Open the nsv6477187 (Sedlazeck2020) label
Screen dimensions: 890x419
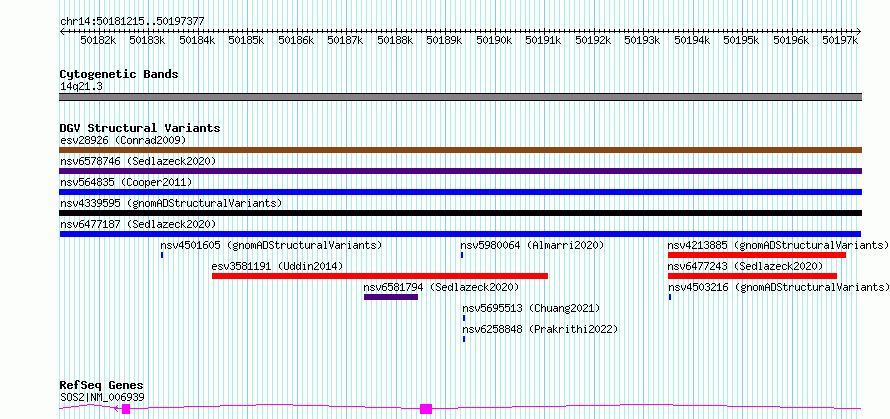pos(138,224)
